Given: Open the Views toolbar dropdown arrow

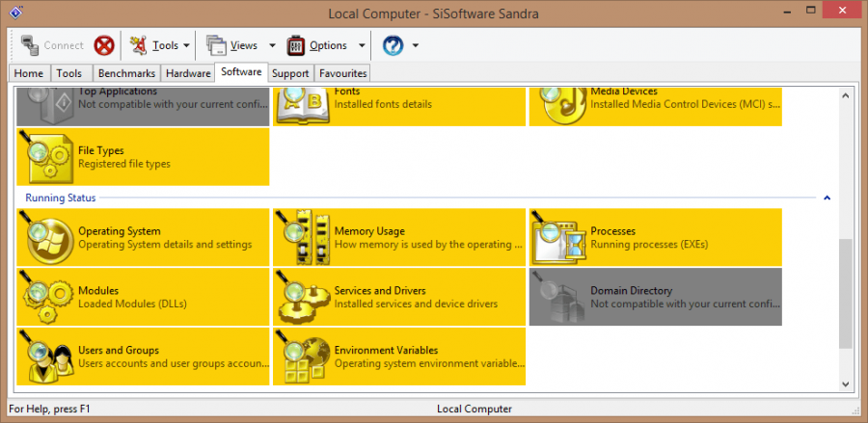Looking at the screenshot, I should coord(272,45).
